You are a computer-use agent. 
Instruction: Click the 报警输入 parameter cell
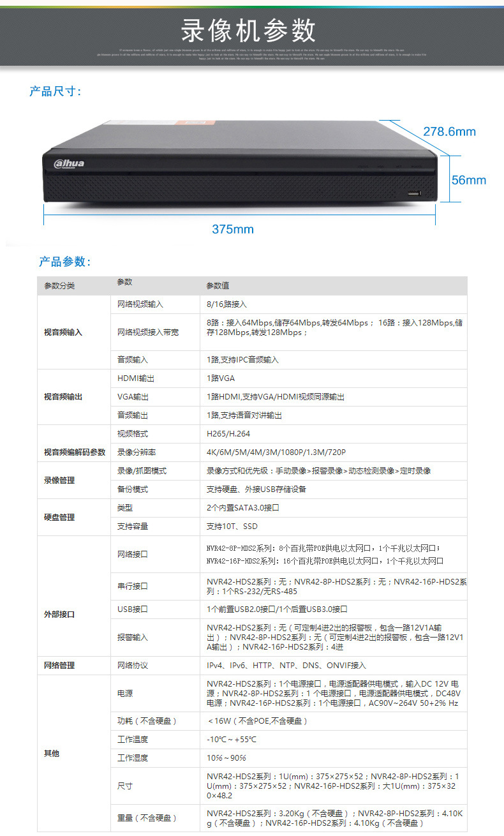155,638
